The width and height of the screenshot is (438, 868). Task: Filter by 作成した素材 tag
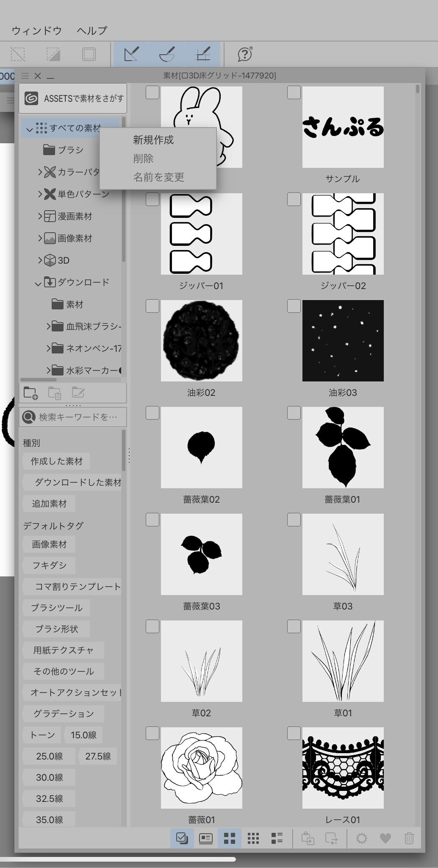pyautogui.click(x=56, y=461)
